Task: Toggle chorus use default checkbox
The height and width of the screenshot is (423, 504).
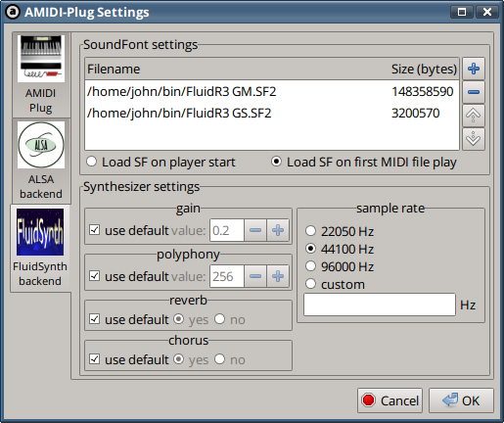Action: 95,359
